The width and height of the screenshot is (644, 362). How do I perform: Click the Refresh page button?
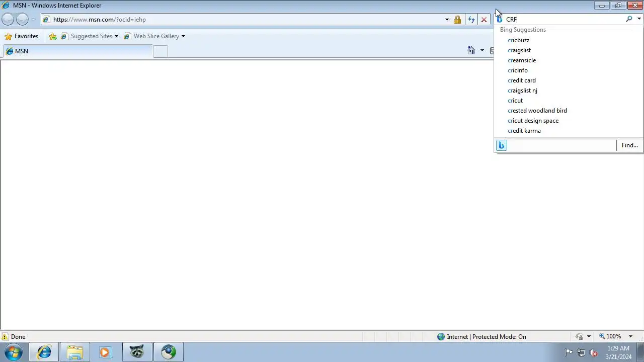pyautogui.click(x=471, y=20)
